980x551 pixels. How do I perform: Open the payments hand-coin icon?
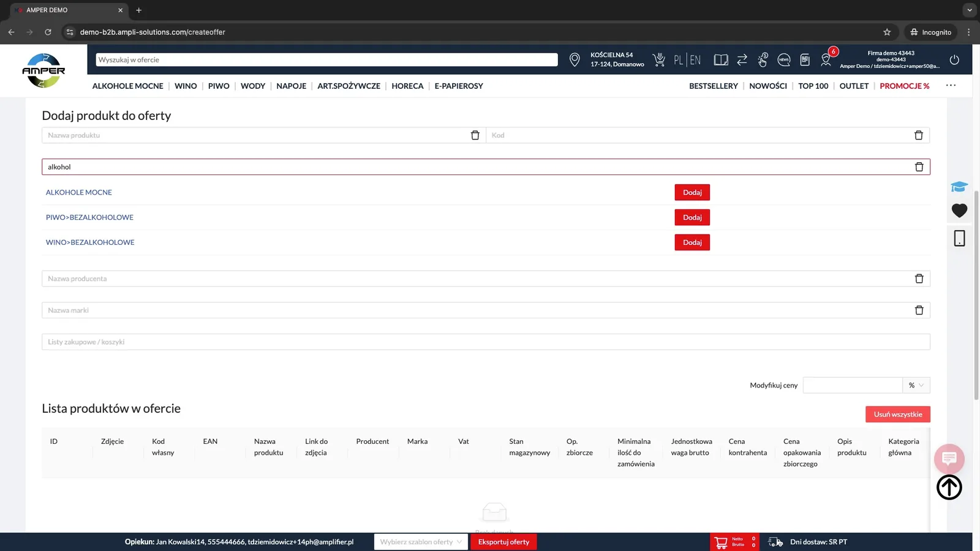click(763, 59)
